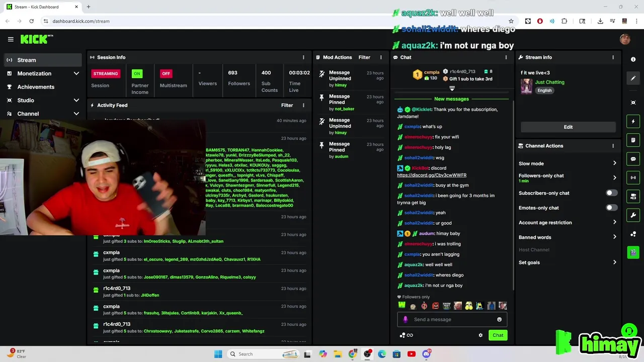This screenshot has height=362, width=644.
Task: Toggle the lightning Activity Feed widget icon
Action: [x=633, y=121]
